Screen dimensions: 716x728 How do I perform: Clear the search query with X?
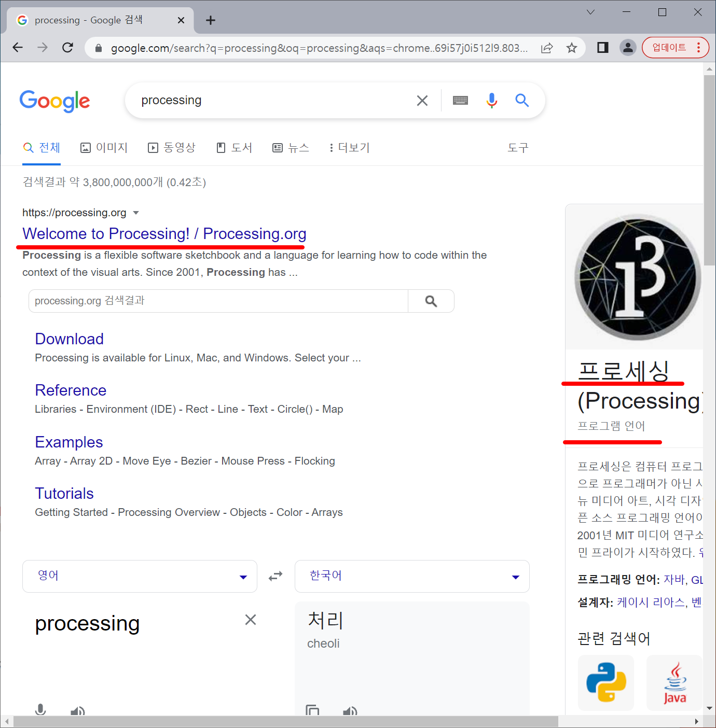[422, 101]
